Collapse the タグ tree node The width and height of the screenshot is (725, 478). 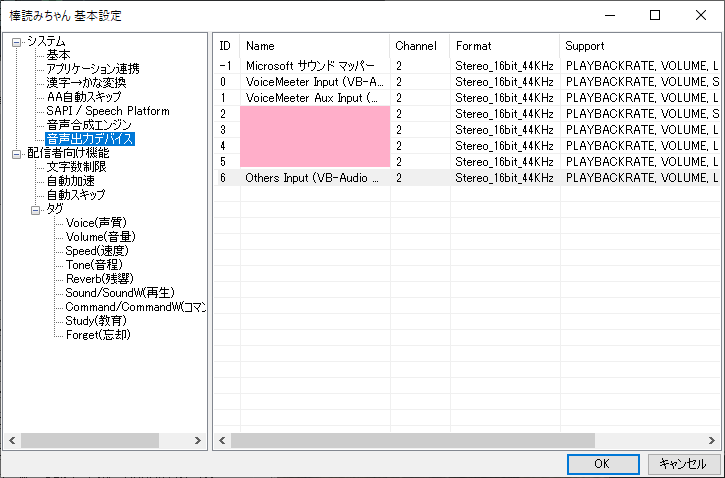[36, 210]
